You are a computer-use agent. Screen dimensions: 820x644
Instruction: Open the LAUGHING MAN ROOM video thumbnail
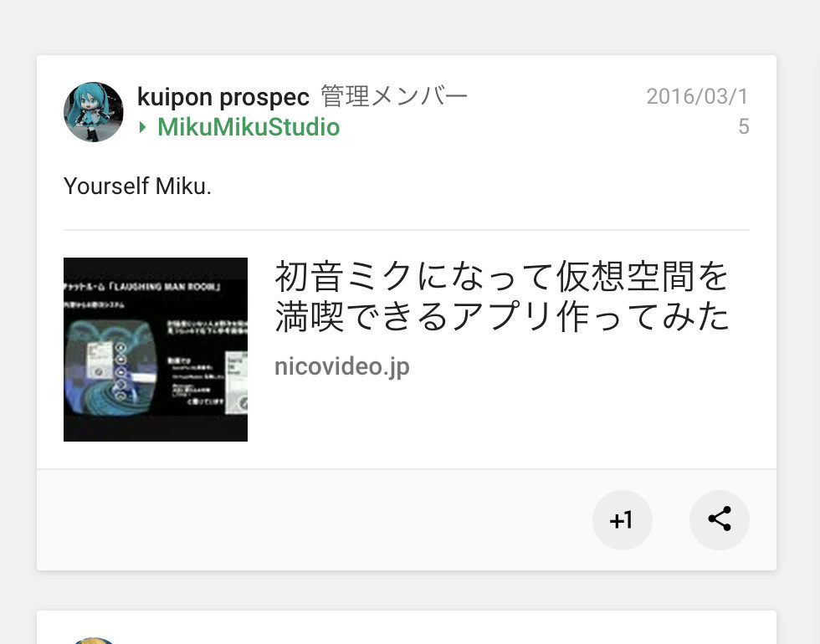[156, 350]
